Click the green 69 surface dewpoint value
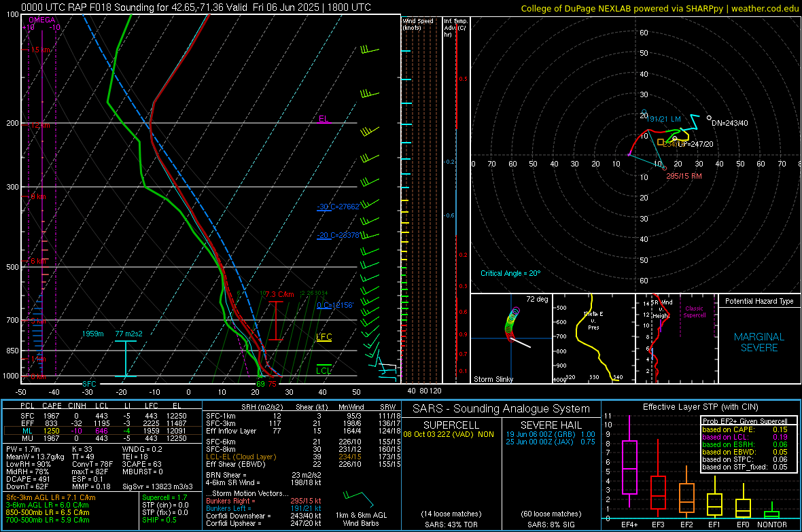Viewport: 802px width, 532px height. [x=260, y=384]
